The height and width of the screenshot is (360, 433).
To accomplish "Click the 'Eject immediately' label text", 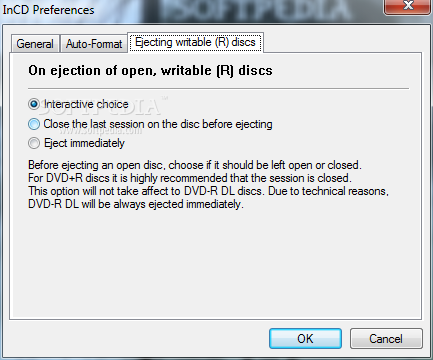I will 84,143.
